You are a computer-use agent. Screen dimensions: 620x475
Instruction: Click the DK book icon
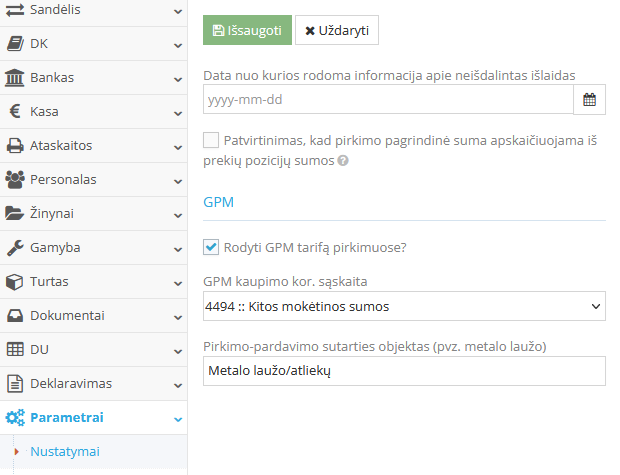pyautogui.click(x=15, y=44)
